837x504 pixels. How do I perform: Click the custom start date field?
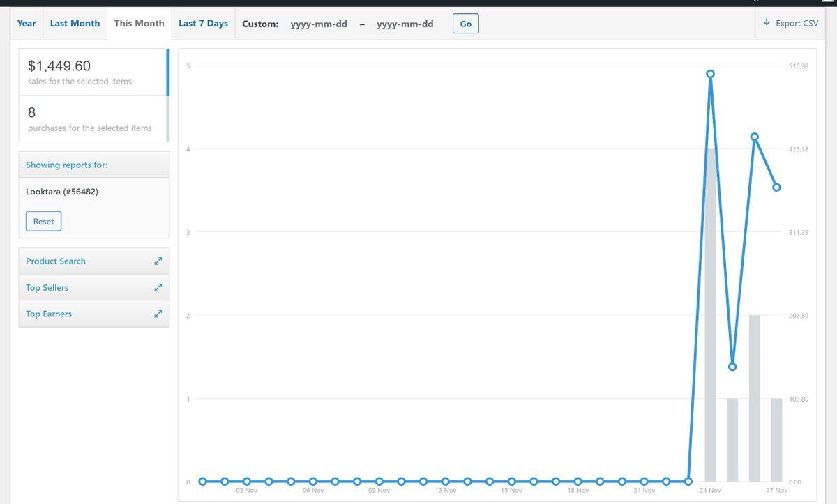tap(319, 24)
